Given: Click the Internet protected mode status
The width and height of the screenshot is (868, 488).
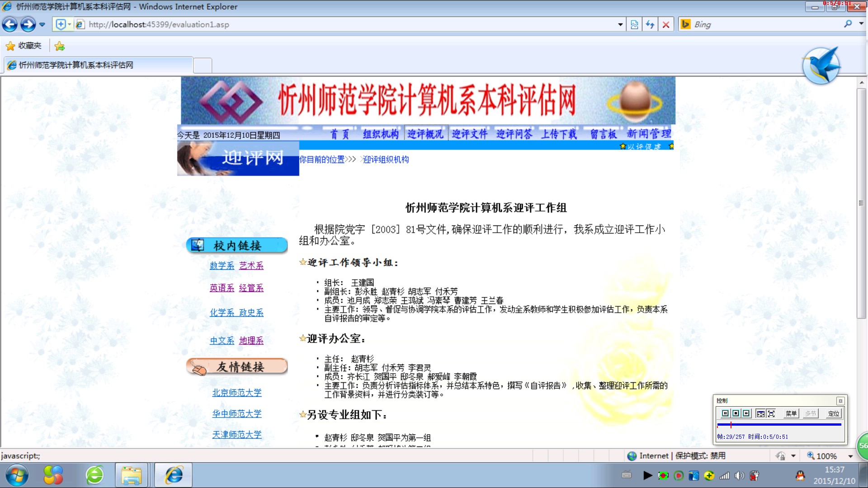Looking at the screenshot, I should (676, 456).
